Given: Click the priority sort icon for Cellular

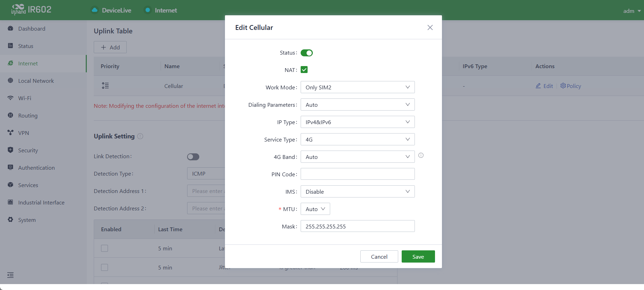Looking at the screenshot, I should click(105, 86).
